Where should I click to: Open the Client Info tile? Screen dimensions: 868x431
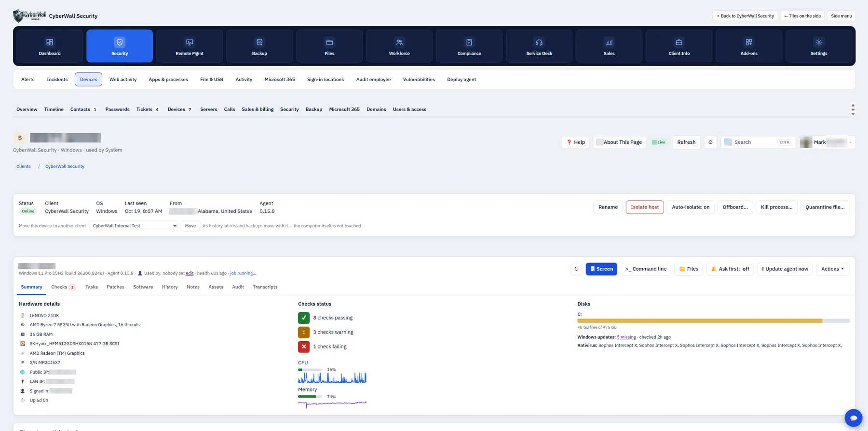(x=679, y=46)
